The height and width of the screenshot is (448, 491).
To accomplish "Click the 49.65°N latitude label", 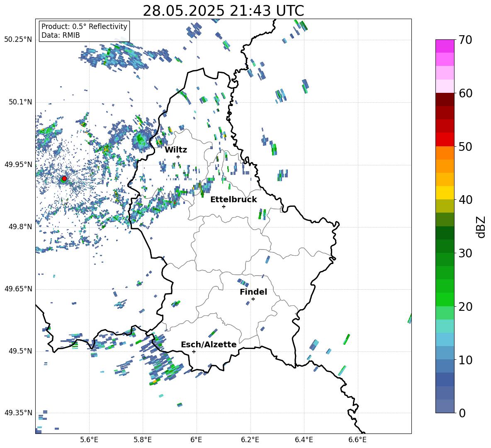I will (18, 289).
